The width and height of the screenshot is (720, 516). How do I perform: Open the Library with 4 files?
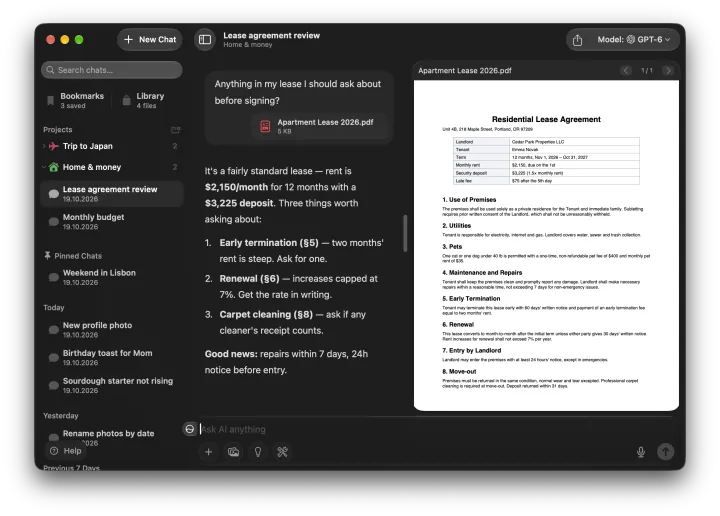coord(143,100)
